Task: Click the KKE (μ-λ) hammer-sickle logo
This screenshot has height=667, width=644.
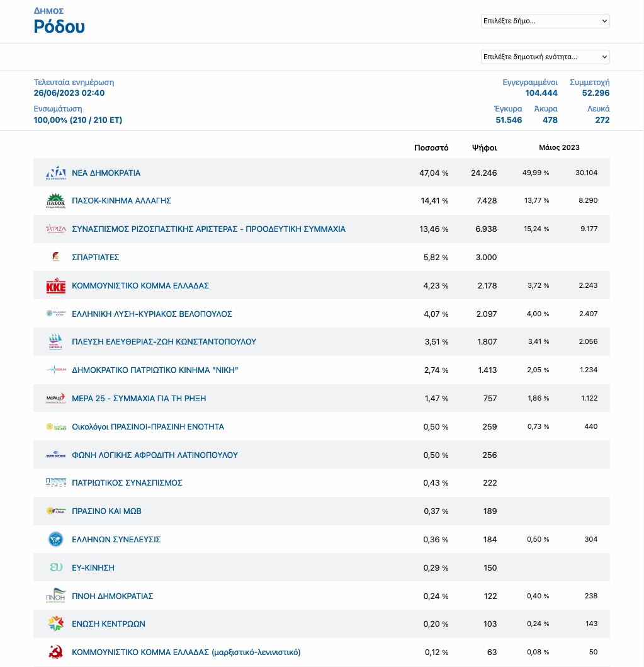Action: tap(55, 652)
